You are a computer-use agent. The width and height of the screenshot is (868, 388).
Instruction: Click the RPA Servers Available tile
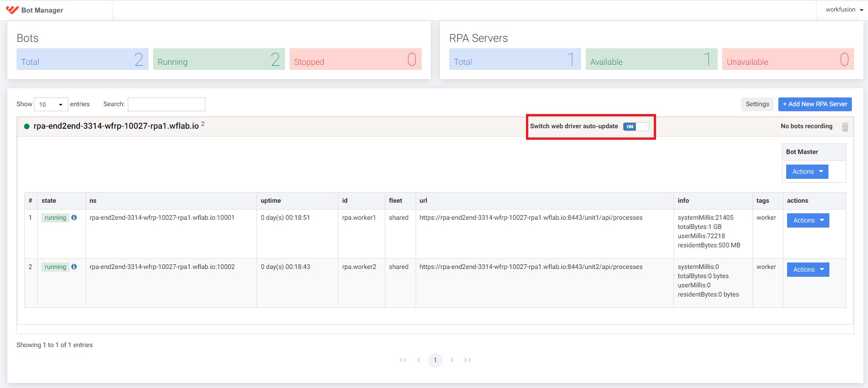651,59
